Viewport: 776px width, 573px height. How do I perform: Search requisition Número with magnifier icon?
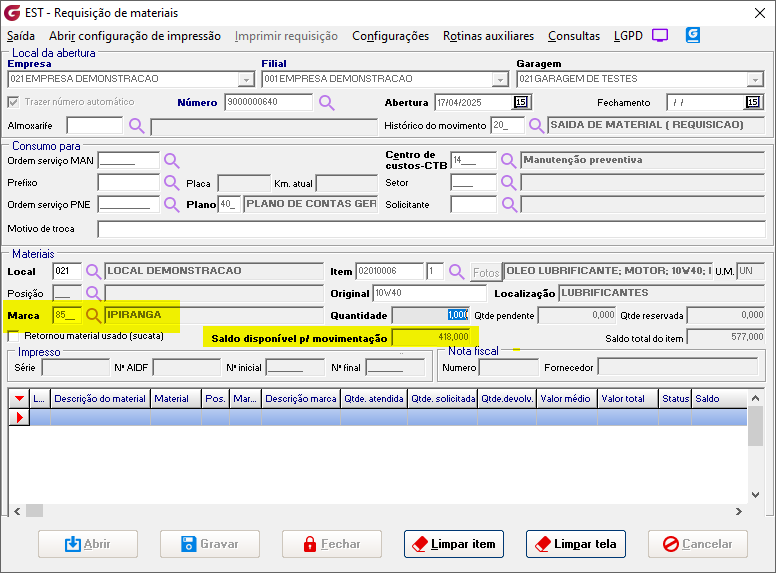click(327, 102)
